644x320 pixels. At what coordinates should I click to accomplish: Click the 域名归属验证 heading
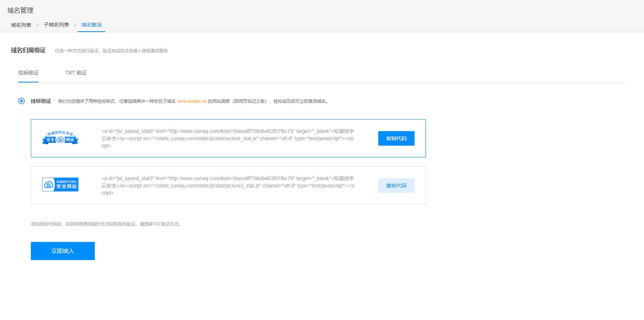(x=28, y=50)
